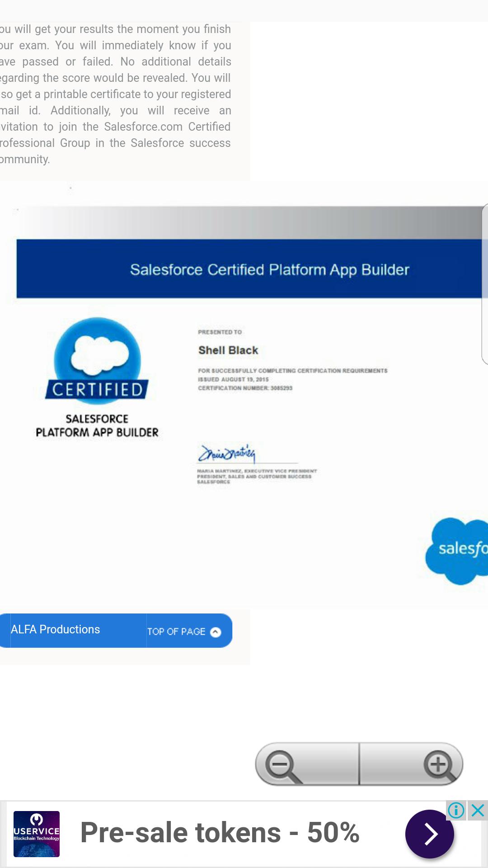
Task: Select the ISSUED AUGUST 19, 2015 line
Action: click(233, 379)
